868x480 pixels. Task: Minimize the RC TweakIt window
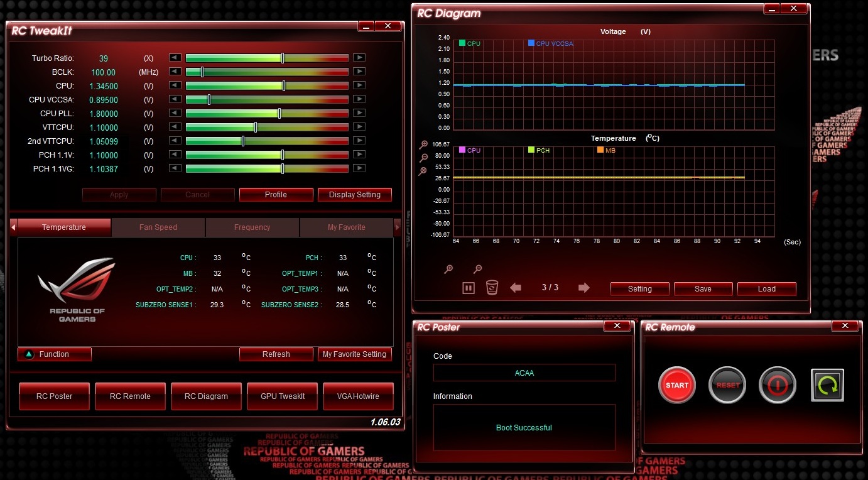366,26
